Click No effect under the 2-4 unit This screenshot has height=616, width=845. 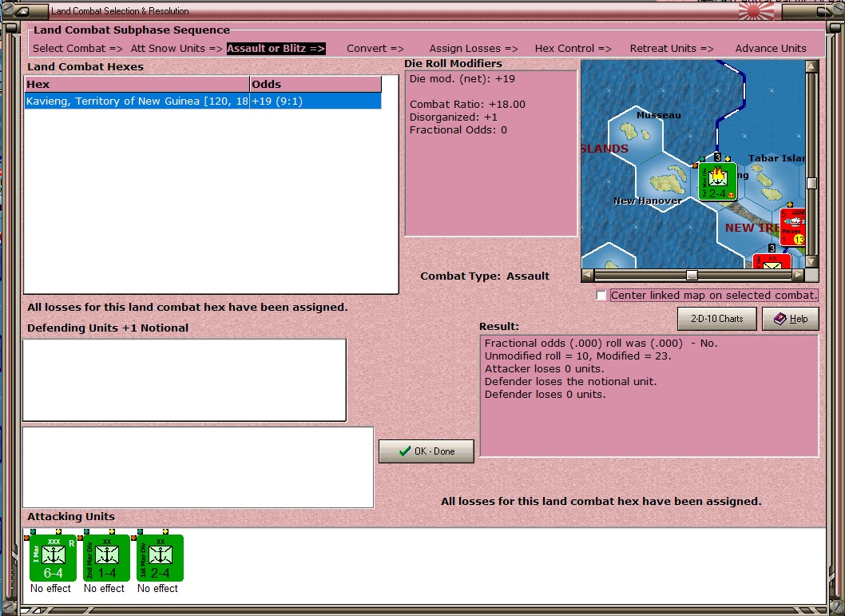click(x=157, y=589)
